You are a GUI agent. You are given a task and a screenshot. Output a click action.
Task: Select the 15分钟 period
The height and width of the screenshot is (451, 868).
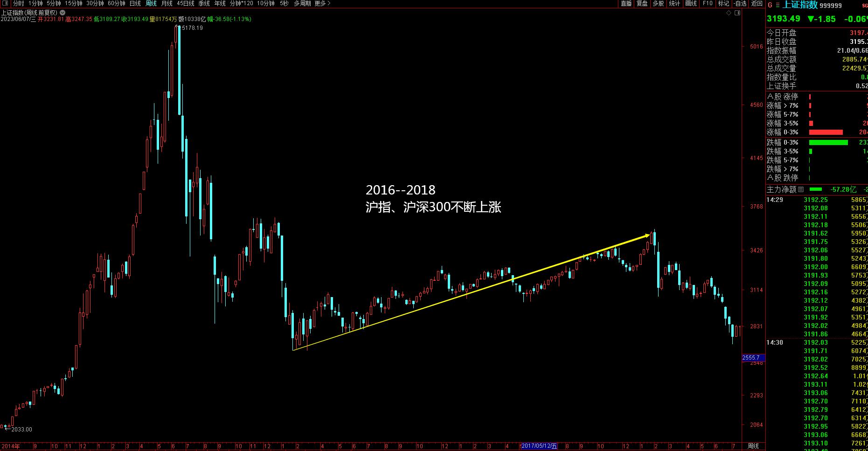pyautogui.click(x=73, y=3)
